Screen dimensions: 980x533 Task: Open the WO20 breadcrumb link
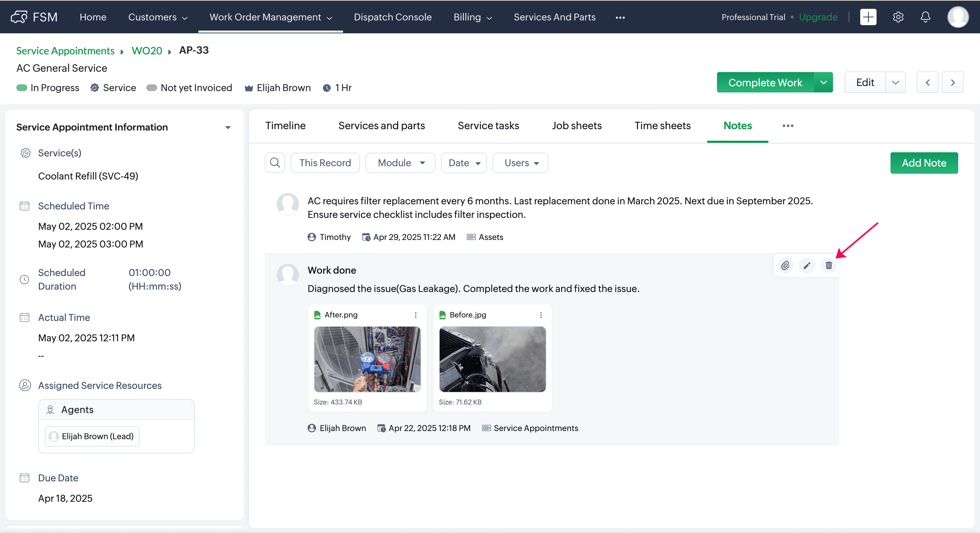tap(147, 51)
